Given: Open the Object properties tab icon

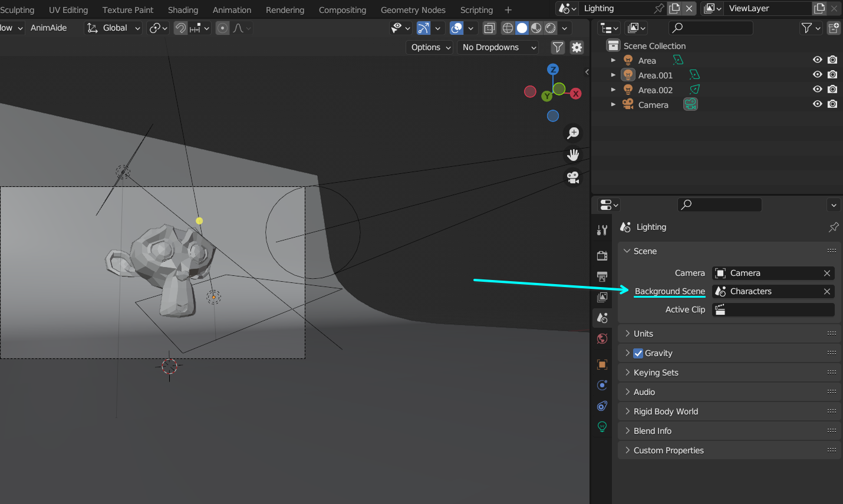Looking at the screenshot, I should click(602, 364).
